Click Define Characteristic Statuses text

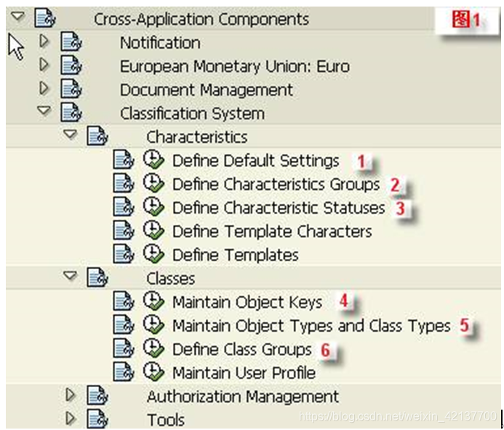point(279,208)
